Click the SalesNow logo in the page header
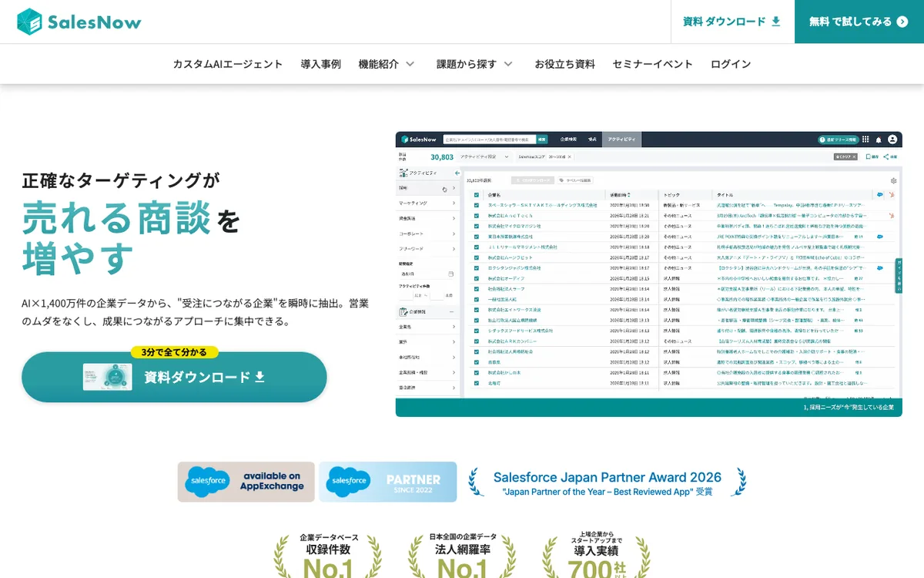 79,22
